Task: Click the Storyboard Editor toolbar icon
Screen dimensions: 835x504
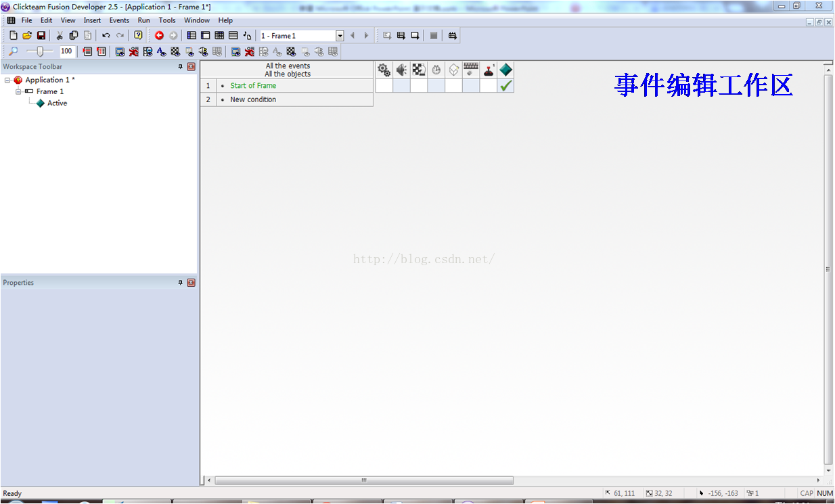Action: (191, 35)
